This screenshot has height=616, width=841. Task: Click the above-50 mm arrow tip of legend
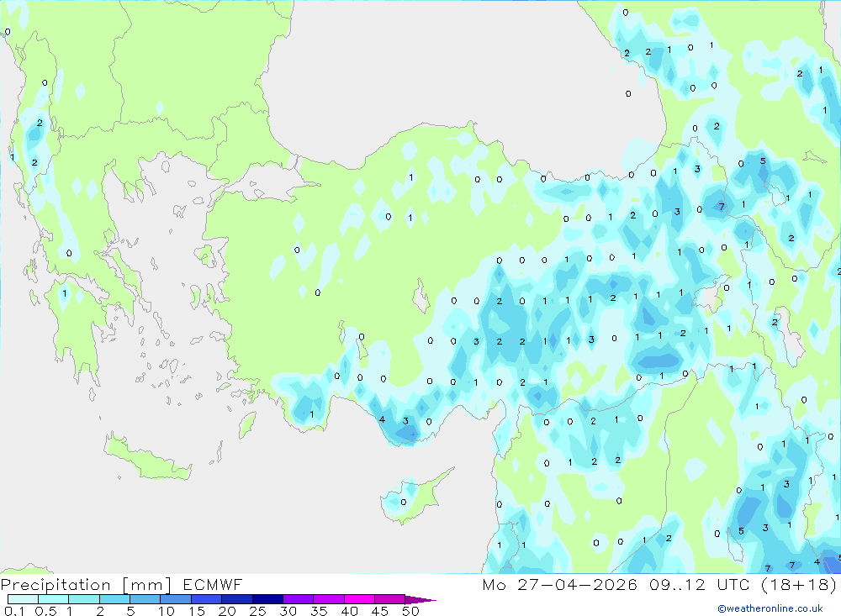tap(420, 599)
